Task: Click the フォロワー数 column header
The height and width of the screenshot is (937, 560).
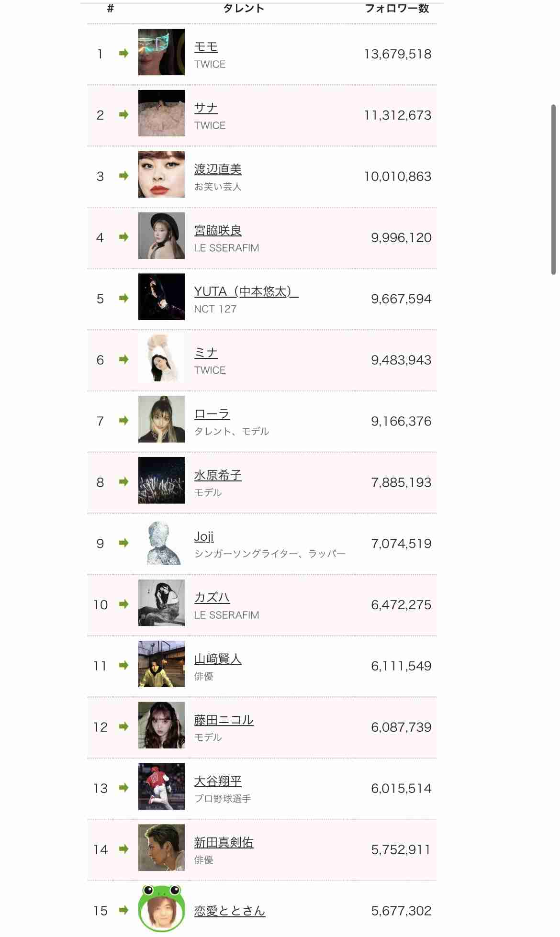Action: pos(397,8)
